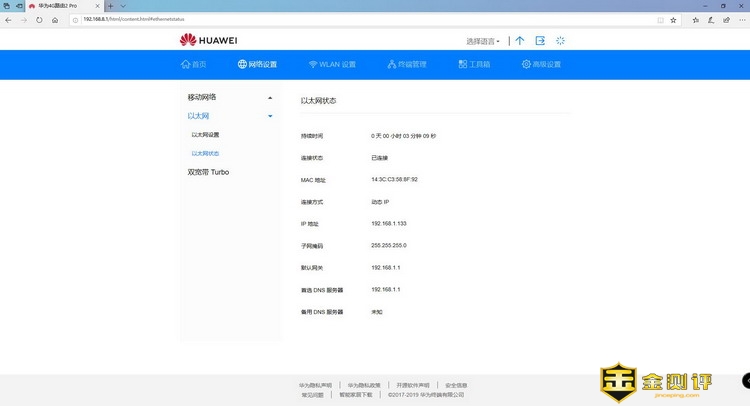
Task: Click the HUAWEI logo
Action: click(x=209, y=41)
